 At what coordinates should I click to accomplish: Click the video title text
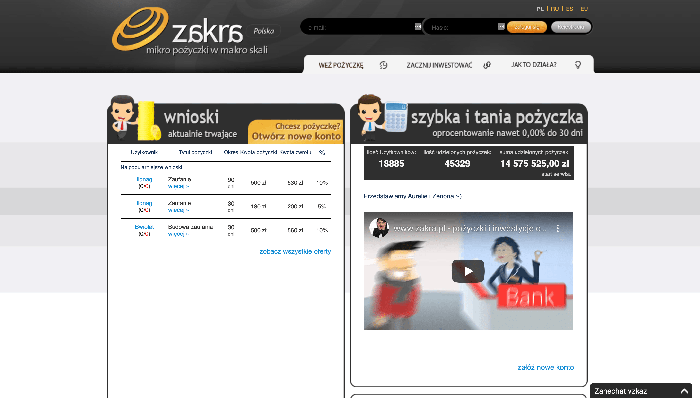point(470,228)
